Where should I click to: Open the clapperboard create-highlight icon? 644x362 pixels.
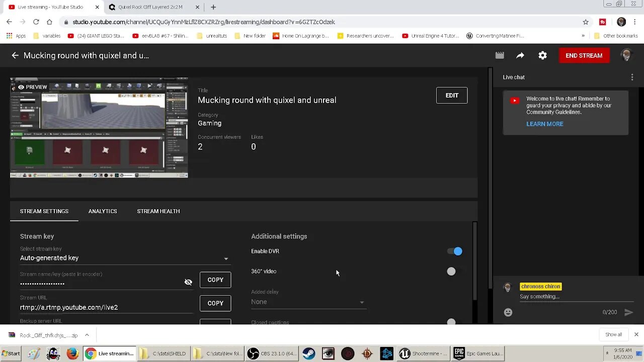500,55
